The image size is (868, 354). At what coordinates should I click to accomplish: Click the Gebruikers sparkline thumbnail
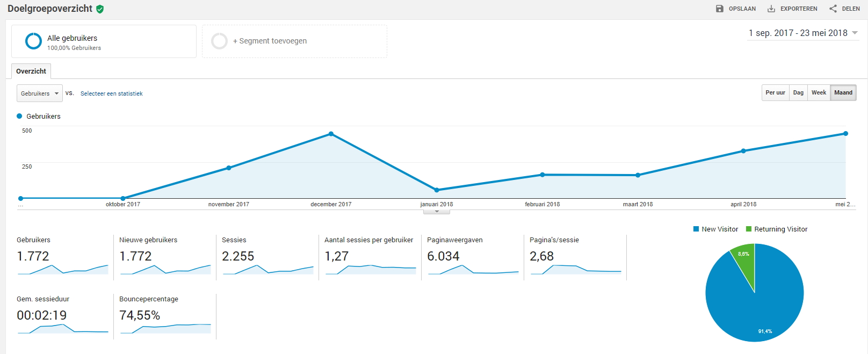pos(63,270)
